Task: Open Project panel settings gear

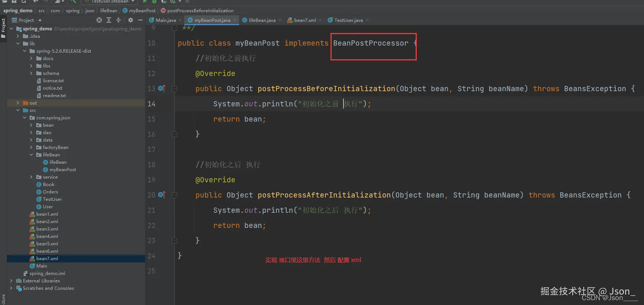Action: pyautogui.click(x=131, y=20)
